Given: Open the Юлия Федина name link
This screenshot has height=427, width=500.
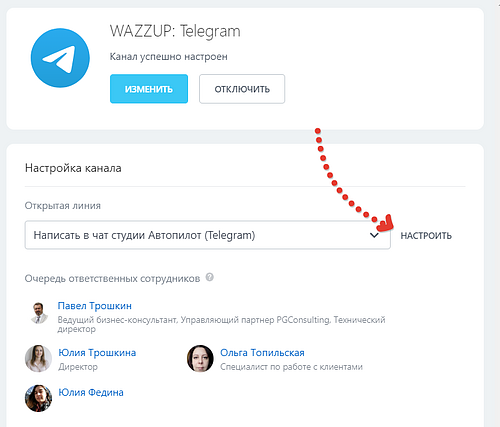Looking at the screenshot, I should (91, 392).
